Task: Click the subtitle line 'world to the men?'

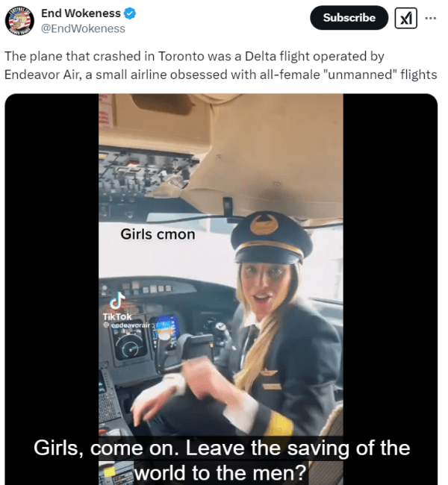Action: (x=221, y=472)
